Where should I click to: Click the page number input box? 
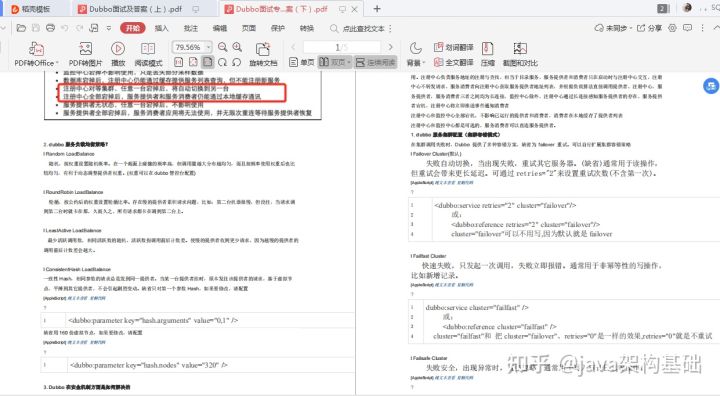[342, 47]
